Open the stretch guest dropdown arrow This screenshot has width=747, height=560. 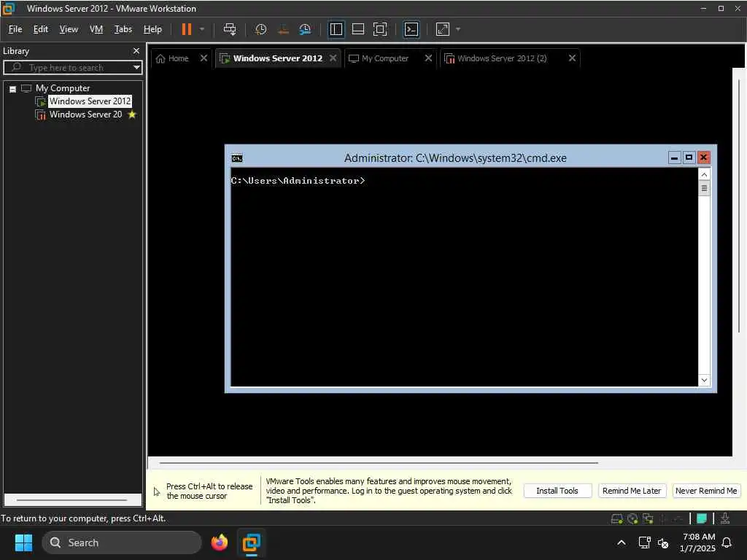(x=458, y=29)
